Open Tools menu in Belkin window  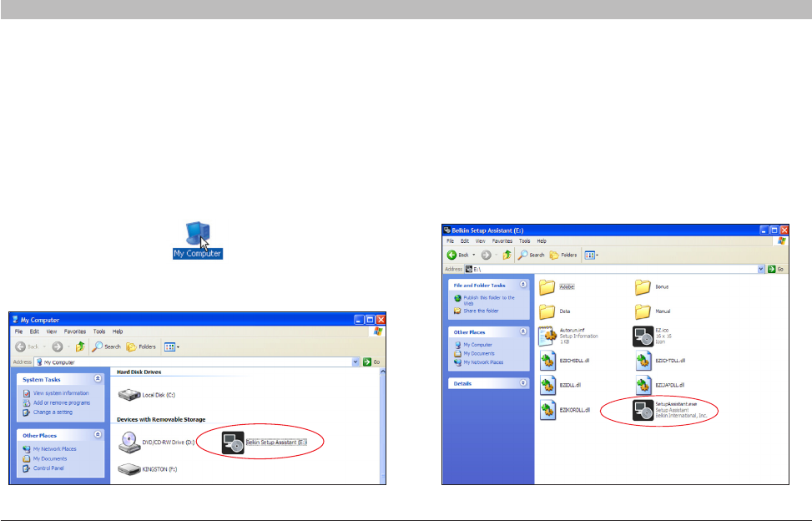point(525,240)
